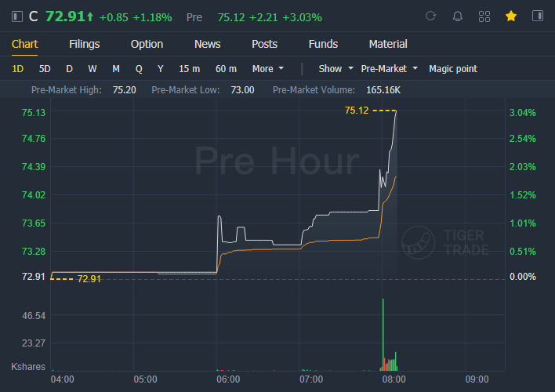Click the Pre-Market Volume value 165.16K

383,90
